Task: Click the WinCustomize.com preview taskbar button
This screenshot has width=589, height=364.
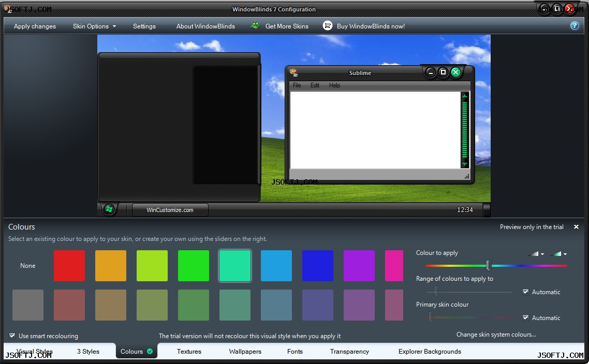Action: pos(170,210)
